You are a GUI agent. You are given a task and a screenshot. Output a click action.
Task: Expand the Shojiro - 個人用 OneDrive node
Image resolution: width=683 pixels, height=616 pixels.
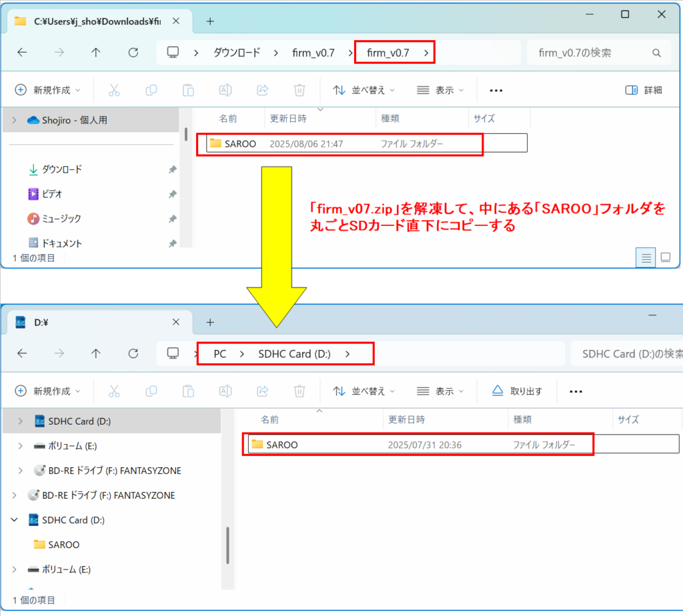pyautogui.click(x=14, y=121)
